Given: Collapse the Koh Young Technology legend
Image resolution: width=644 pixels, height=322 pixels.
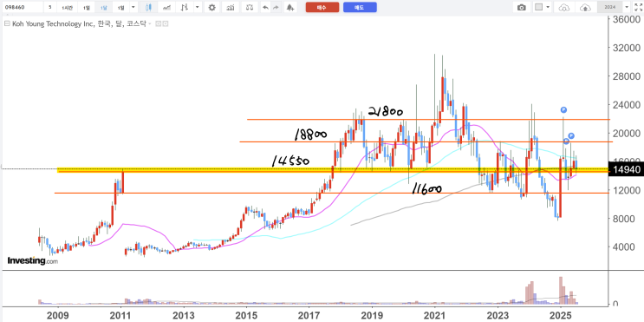Looking at the screenshot, I should 7,23.
